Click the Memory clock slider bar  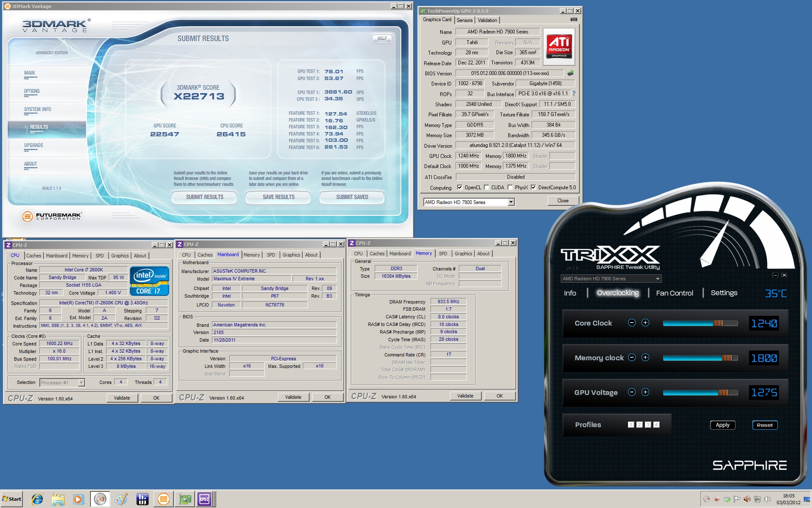(700, 358)
